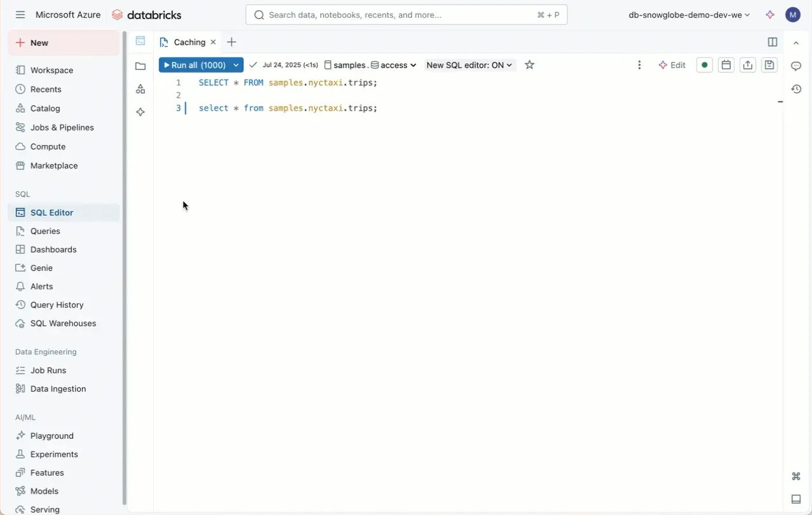Open the Databricks Assistant sparkle icon in header
The height and width of the screenshot is (515, 812).
[x=770, y=15]
